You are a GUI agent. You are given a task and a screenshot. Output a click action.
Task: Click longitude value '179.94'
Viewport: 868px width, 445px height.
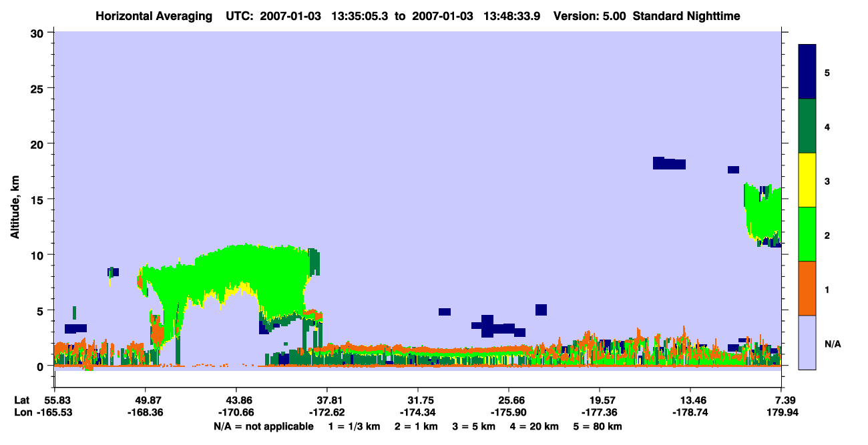click(x=781, y=412)
